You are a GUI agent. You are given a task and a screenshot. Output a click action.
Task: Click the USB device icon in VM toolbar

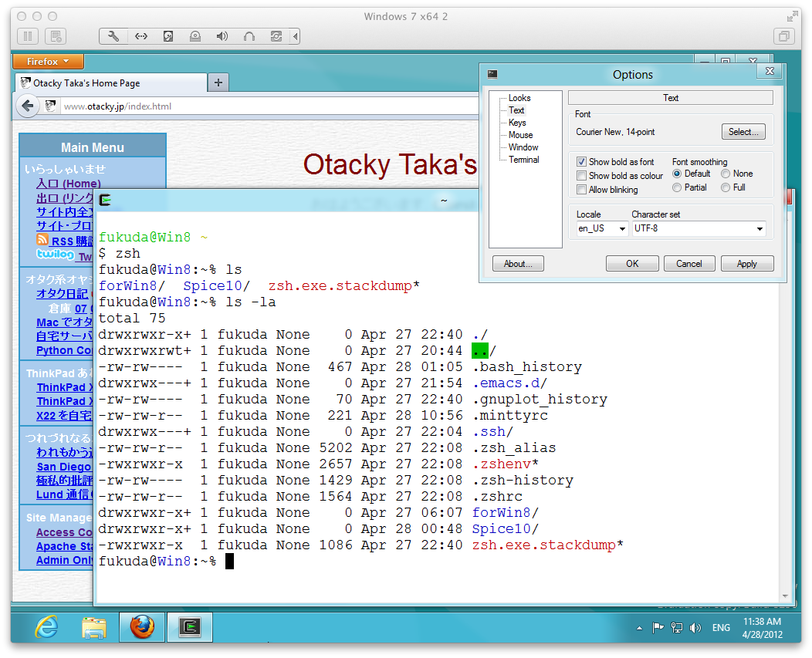tap(249, 36)
